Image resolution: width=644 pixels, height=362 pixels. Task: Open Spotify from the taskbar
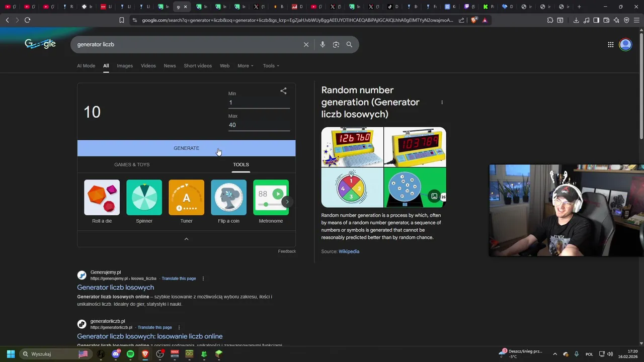[x=130, y=354]
